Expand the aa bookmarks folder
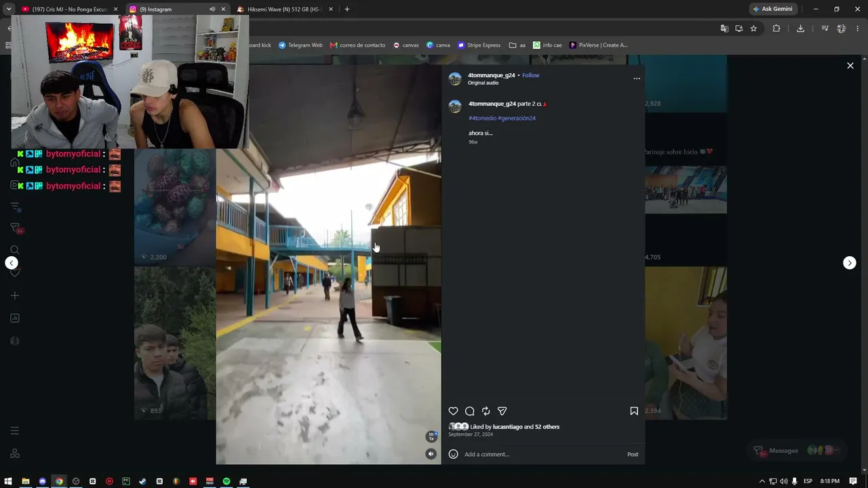The height and width of the screenshot is (488, 868). click(517, 45)
